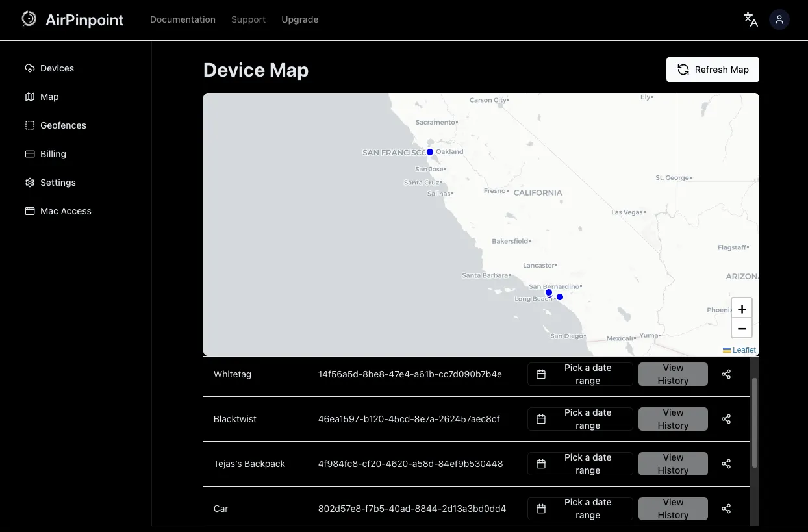Open the user account icon
The height and width of the screenshot is (532, 808).
click(779, 19)
